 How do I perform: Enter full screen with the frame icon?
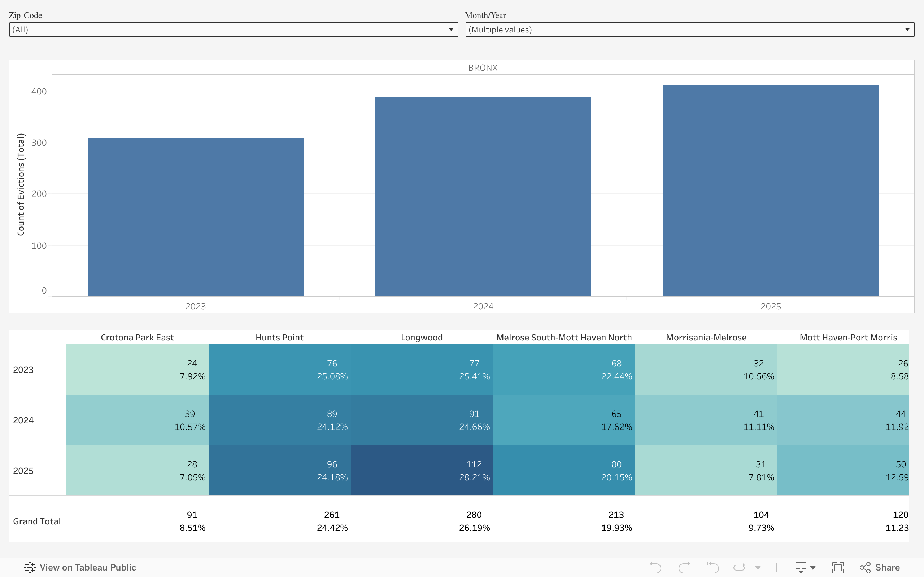(x=838, y=568)
